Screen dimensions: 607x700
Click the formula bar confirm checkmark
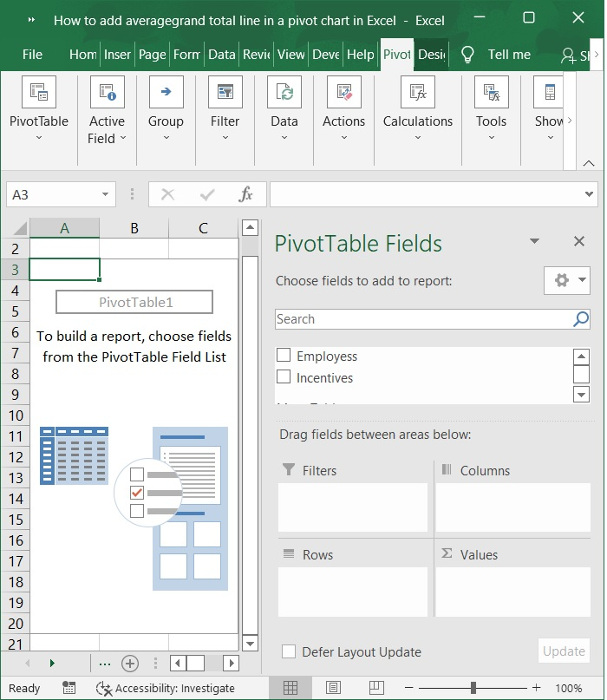pyautogui.click(x=207, y=194)
